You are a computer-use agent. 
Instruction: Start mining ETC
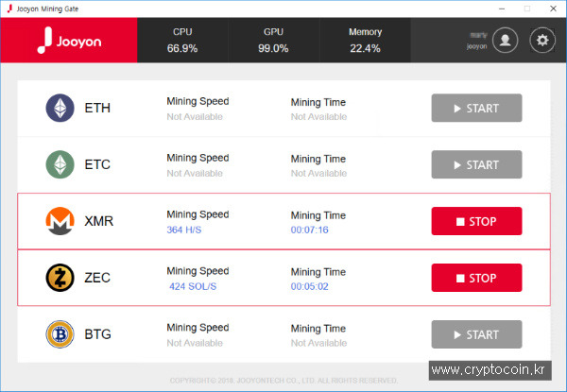pyautogui.click(x=476, y=164)
